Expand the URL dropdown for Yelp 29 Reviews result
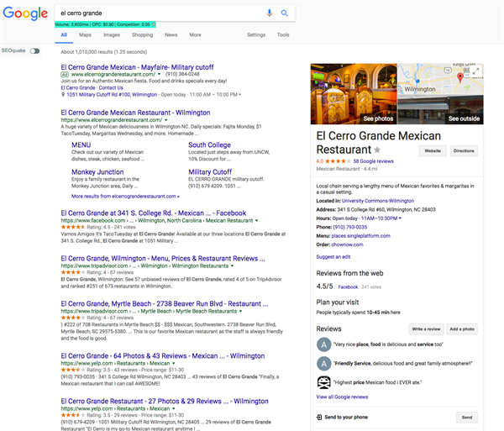 point(174,408)
